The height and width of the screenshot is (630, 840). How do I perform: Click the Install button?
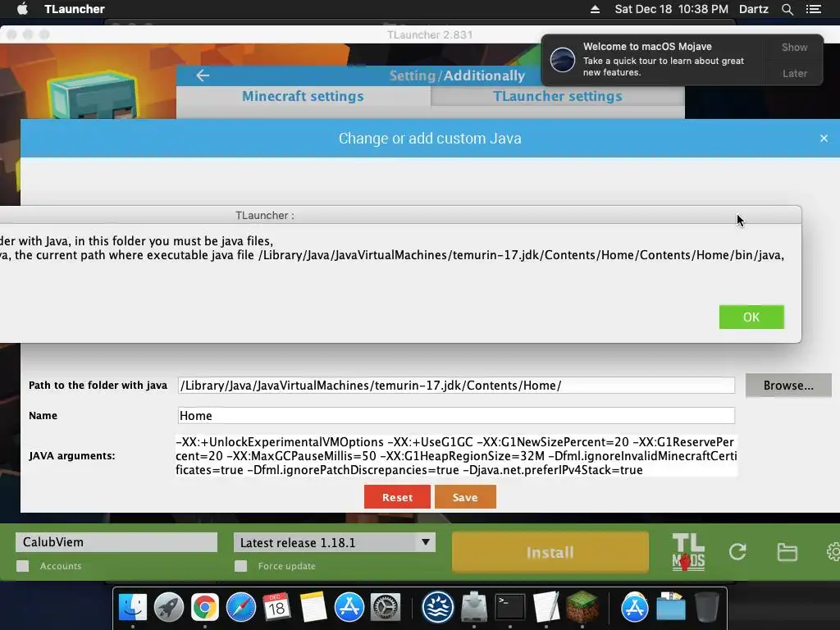(550, 552)
